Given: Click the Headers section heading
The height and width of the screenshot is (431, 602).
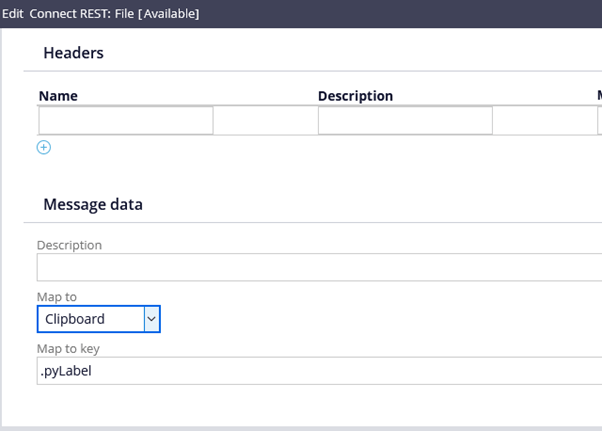Looking at the screenshot, I should pos(73,53).
